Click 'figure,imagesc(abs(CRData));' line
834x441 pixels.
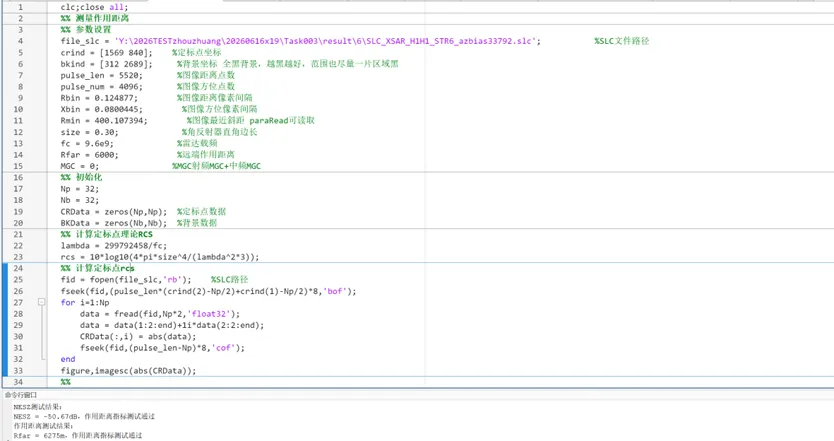(128, 371)
